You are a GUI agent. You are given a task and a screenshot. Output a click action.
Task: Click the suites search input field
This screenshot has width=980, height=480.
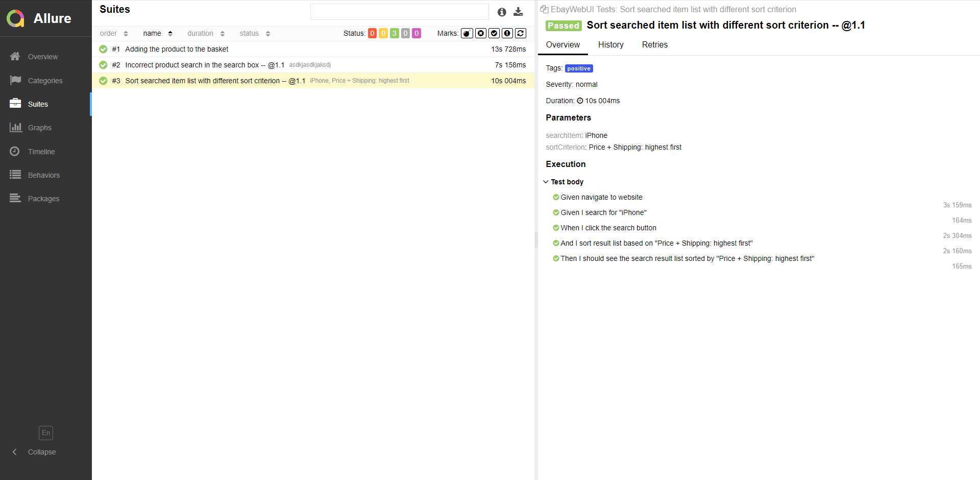400,11
